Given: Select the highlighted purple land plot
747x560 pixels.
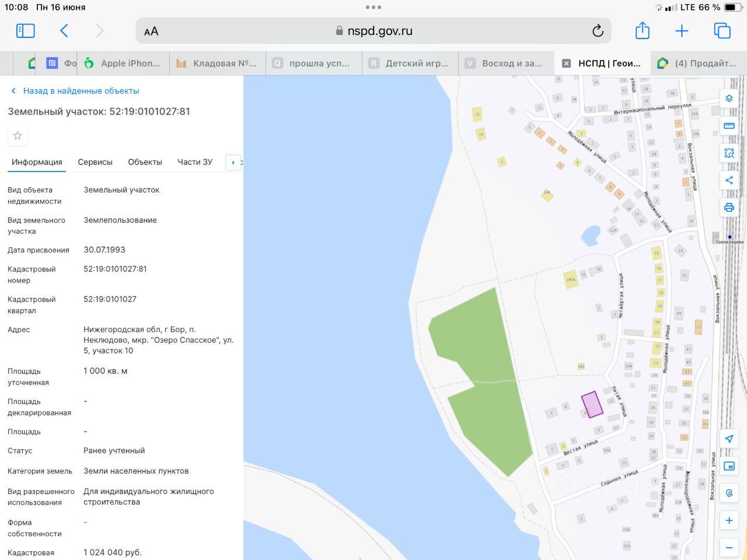Looking at the screenshot, I should 592,404.
